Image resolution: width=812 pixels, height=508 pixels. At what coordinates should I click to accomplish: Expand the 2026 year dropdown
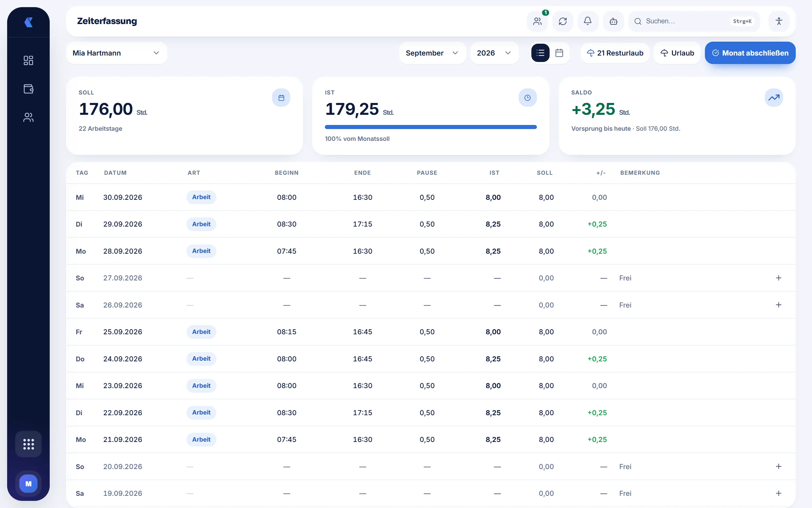tap(494, 53)
